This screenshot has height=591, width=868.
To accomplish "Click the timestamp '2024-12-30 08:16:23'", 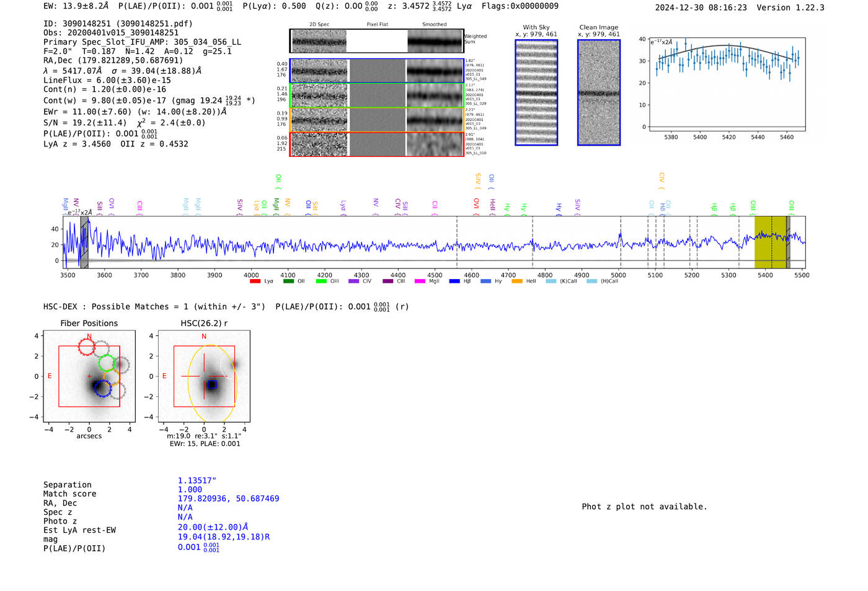I will click(x=701, y=7).
